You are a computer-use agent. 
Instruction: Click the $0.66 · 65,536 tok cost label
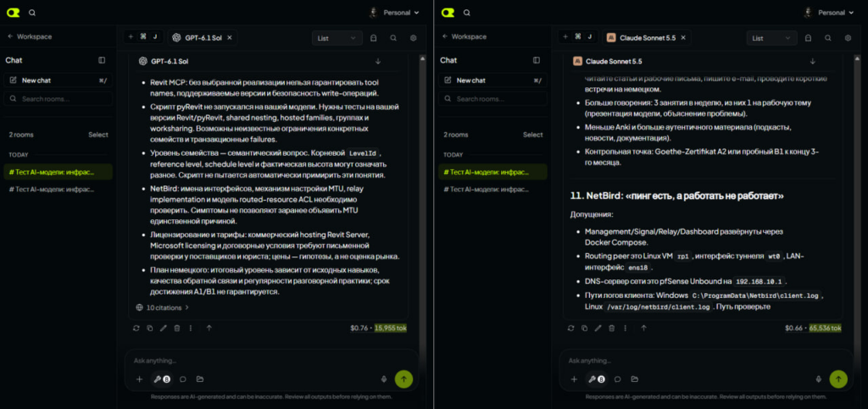(813, 329)
